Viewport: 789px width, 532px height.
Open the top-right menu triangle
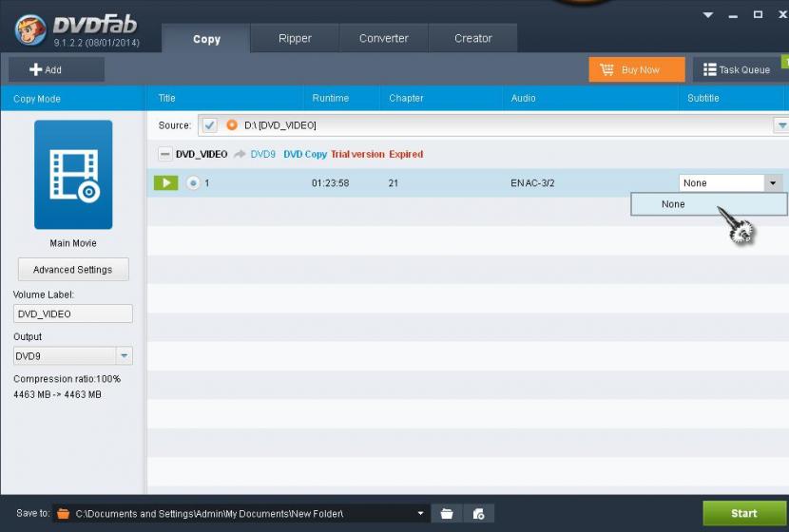[x=708, y=15]
